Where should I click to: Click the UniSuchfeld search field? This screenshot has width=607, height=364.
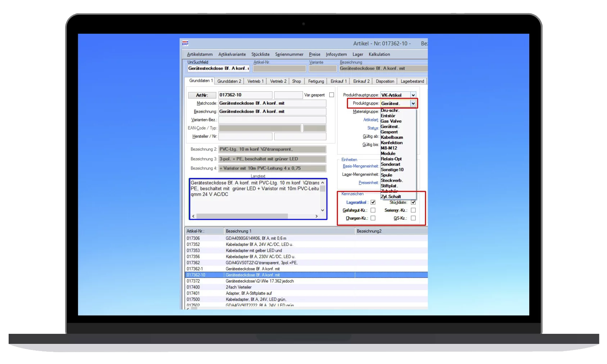point(218,68)
